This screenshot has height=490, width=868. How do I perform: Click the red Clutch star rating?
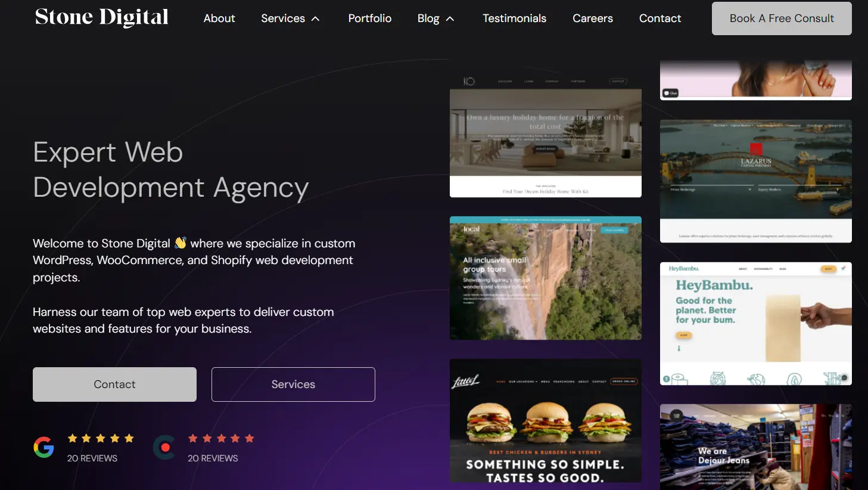pyautogui.click(x=221, y=438)
